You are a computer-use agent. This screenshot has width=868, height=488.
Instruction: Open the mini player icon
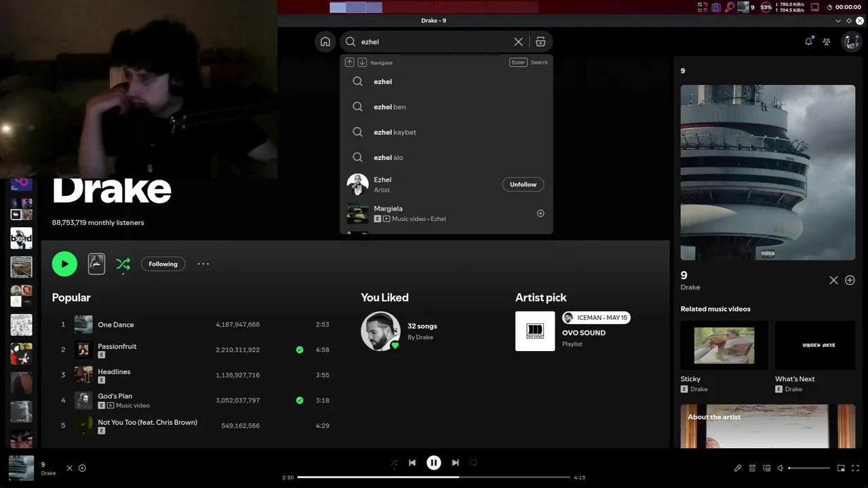841,468
